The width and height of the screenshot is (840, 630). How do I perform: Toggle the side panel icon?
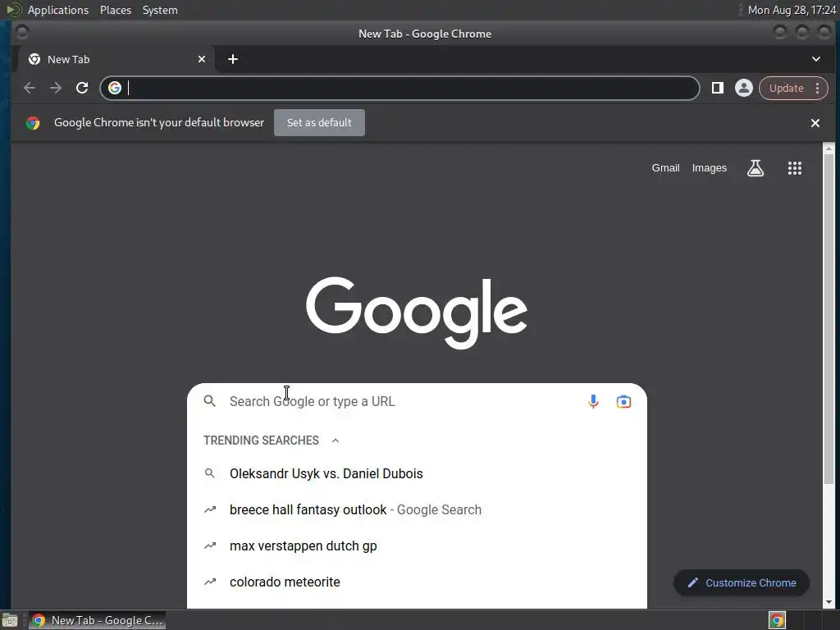pos(717,88)
